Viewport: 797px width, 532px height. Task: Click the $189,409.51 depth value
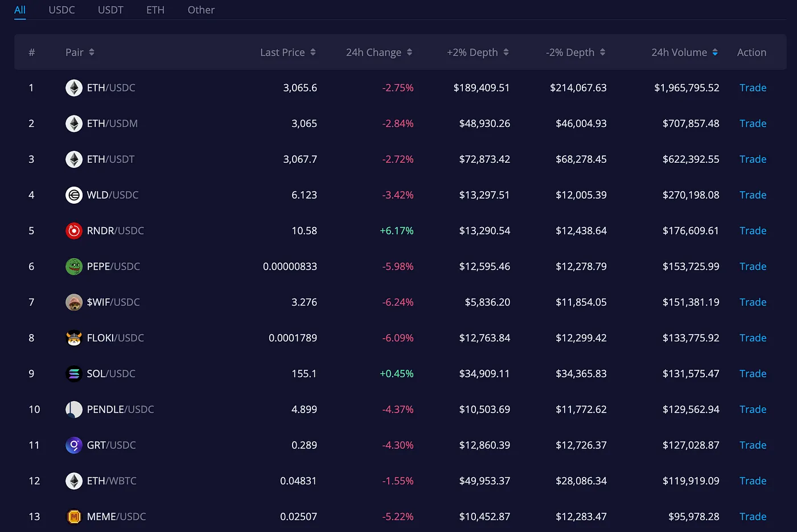pos(482,88)
